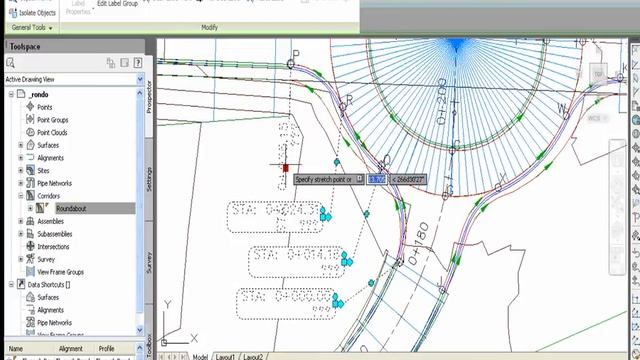Click the Prospector tree scroll-down arrow
640x360 pixels.
coord(140,329)
